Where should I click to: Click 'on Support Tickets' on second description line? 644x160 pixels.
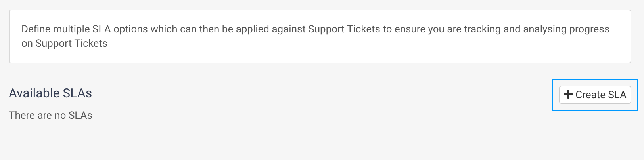(64, 44)
